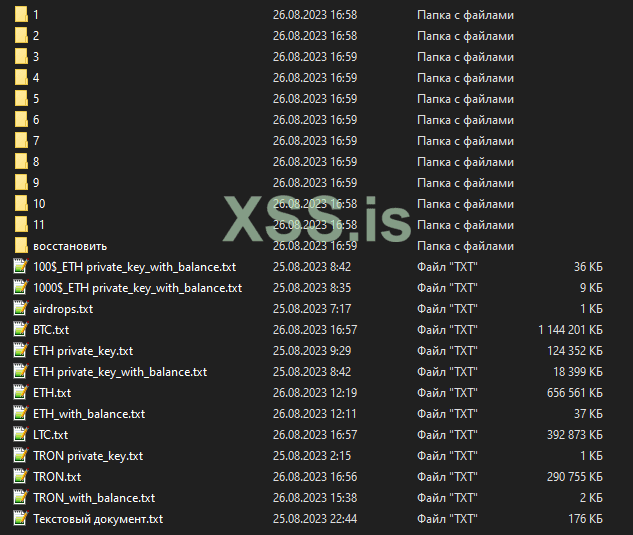The width and height of the screenshot is (633, 535).
Task: Select the folder icon for folder 5
Action: tap(21, 99)
